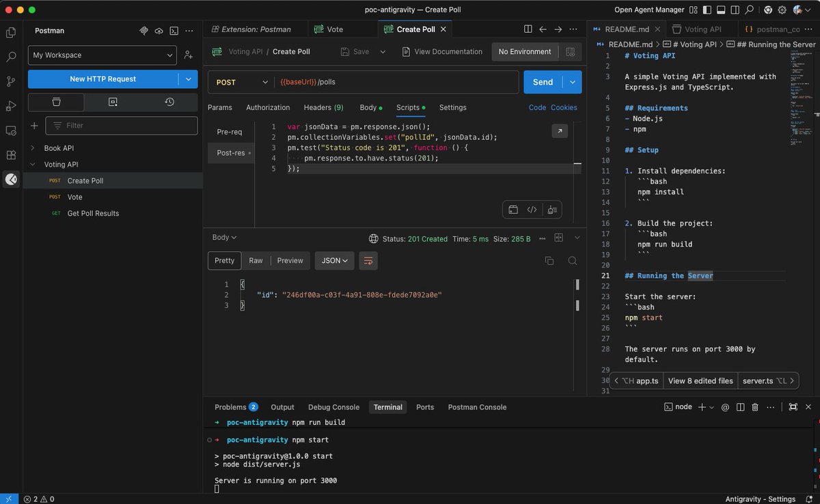Open Source Control view in activity bar
Image resolution: width=820 pixels, height=504 pixels.
11,81
